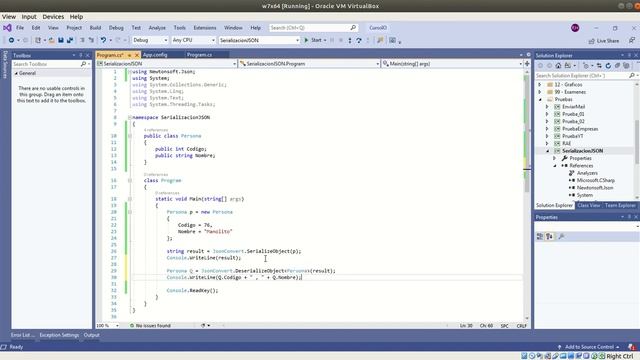Click the split editor icon at top right of editor
640x360 pixels.
click(x=527, y=64)
